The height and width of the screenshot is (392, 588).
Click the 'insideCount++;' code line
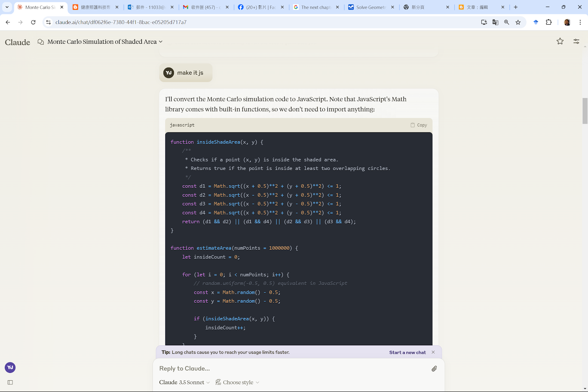click(x=225, y=328)
